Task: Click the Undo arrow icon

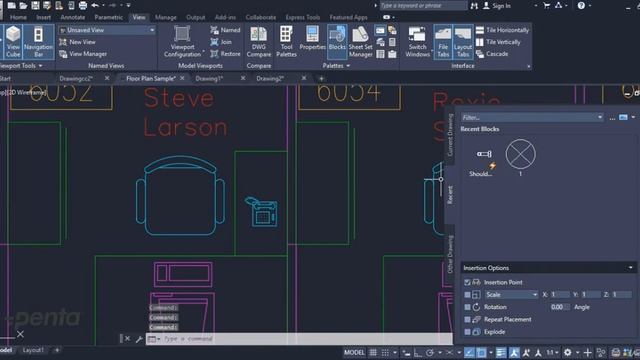Action: pos(95,5)
